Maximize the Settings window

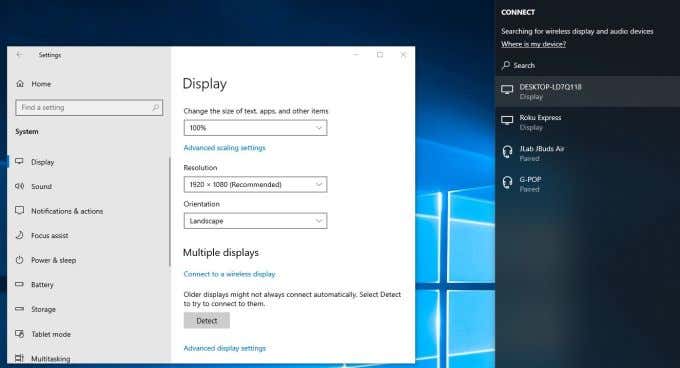(x=380, y=55)
